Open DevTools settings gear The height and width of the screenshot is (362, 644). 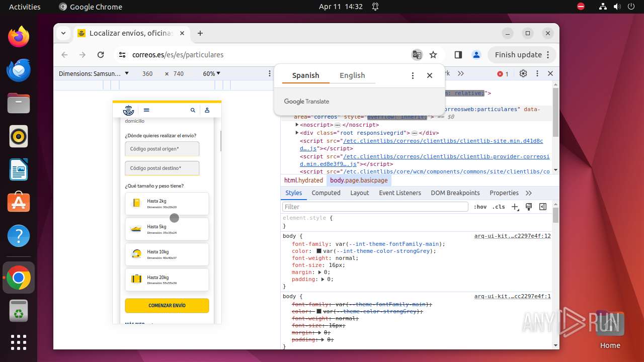tap(523, 73)
